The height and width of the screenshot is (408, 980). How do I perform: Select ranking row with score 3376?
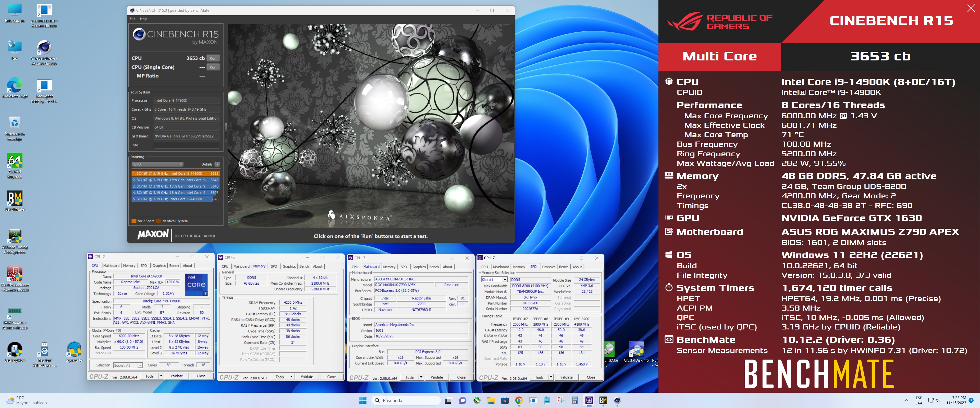coord(175,199)
